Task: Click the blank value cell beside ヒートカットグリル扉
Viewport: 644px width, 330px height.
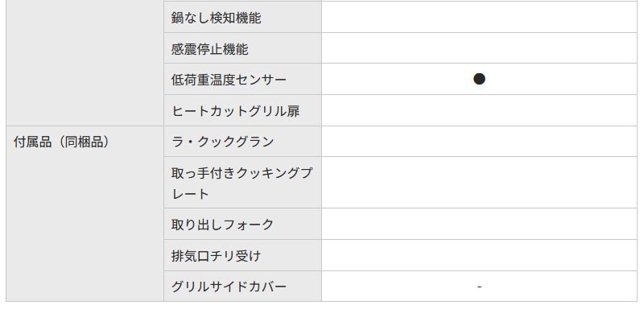Action: click(479, 111)
